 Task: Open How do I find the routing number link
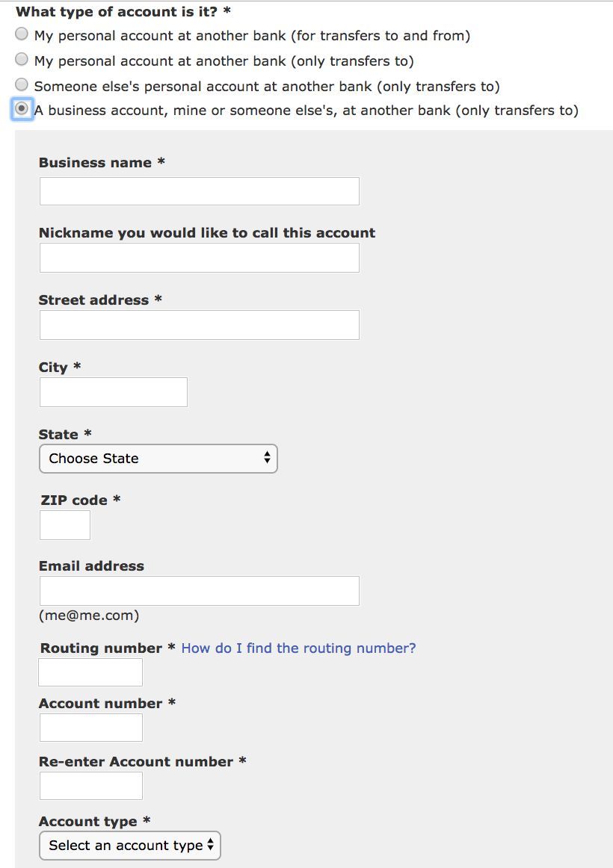[x=298, y=648]
